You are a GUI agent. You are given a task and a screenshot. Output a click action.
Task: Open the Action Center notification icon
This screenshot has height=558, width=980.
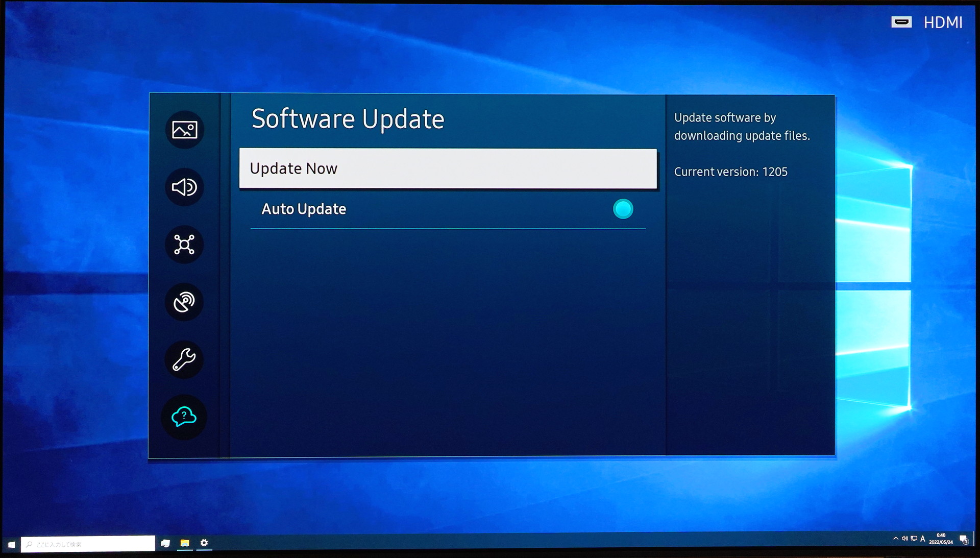(964, 540)
